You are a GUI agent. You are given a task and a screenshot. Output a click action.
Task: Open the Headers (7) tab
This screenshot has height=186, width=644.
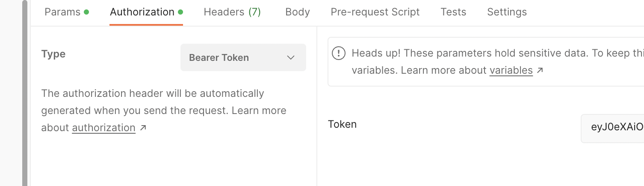click(x=232, y=12)
